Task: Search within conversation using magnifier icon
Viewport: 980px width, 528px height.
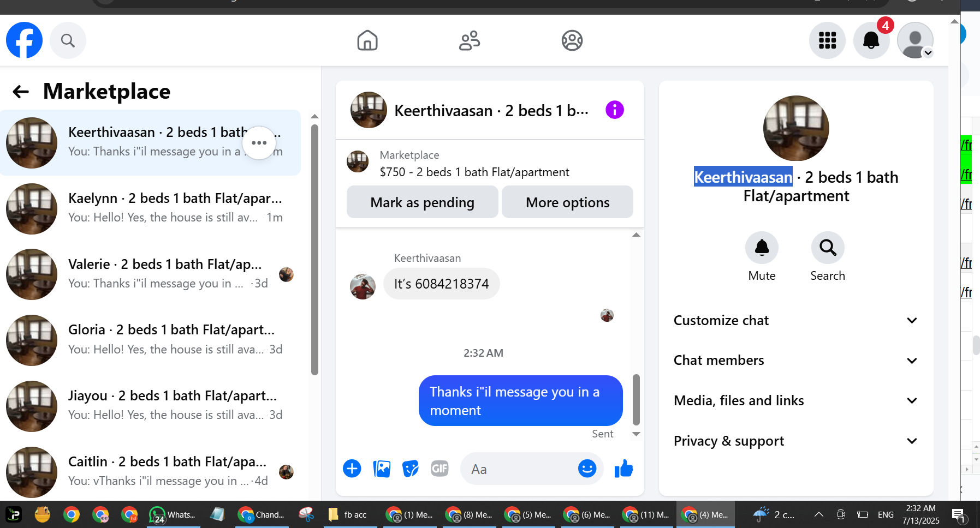Action: 828,248
